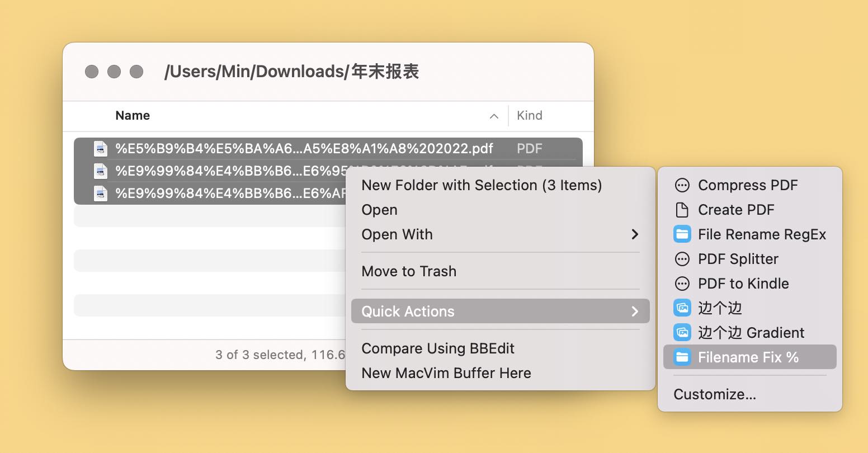Click the Create PDF document icon
Viewport: 868px width, 453px height.
[682, 210]
